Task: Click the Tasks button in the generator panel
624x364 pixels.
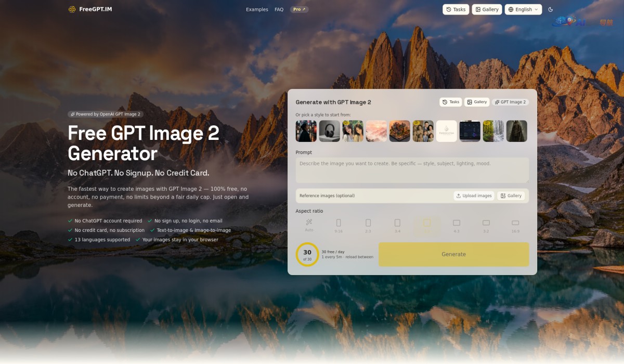Action: point(451,102)
